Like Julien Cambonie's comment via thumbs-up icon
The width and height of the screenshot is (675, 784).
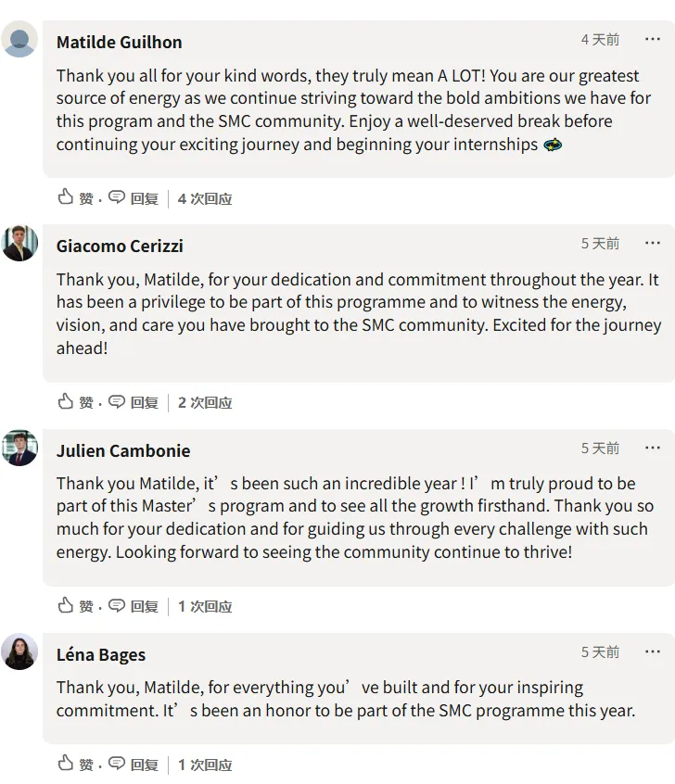[66, 605]
